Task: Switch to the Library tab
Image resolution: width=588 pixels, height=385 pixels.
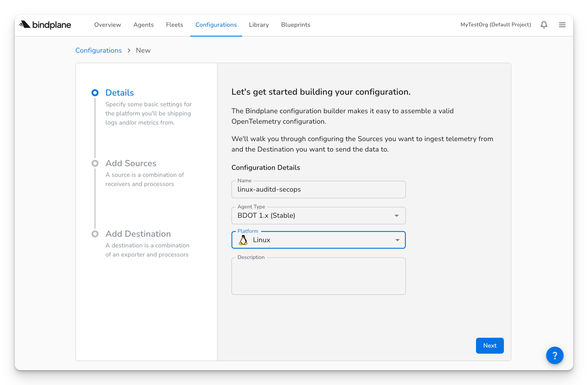Action: (x=259, y=25)
